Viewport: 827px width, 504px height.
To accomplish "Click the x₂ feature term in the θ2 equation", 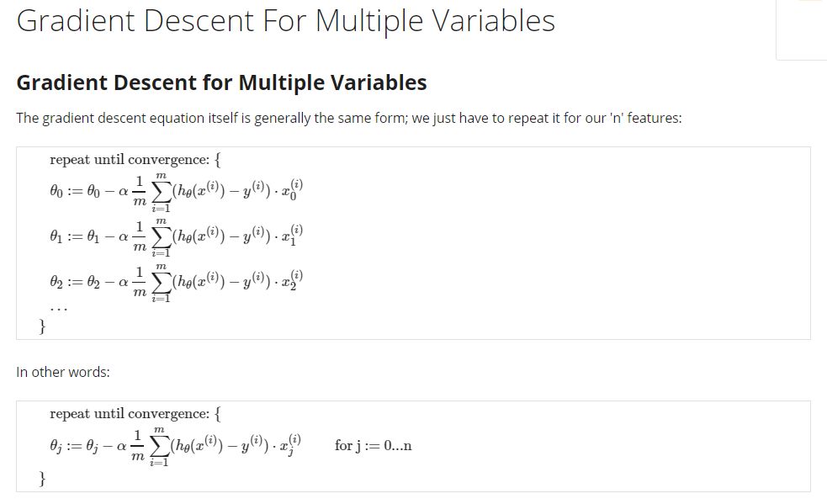I will [300, 280].
